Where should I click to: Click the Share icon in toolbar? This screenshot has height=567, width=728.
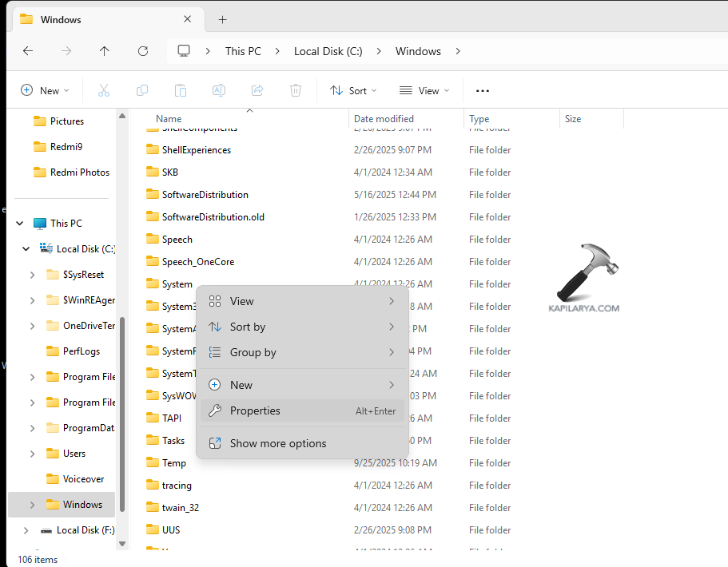point(257,91)
